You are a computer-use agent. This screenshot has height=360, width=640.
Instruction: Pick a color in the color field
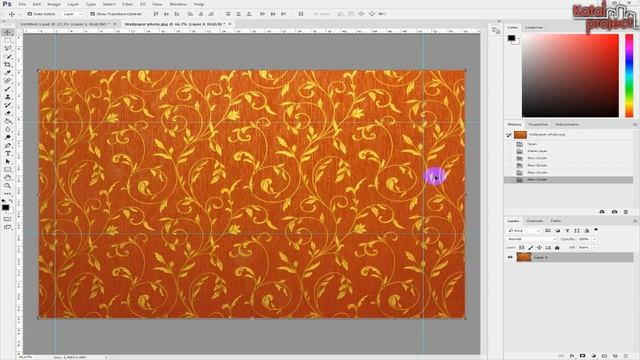(570, 76)
